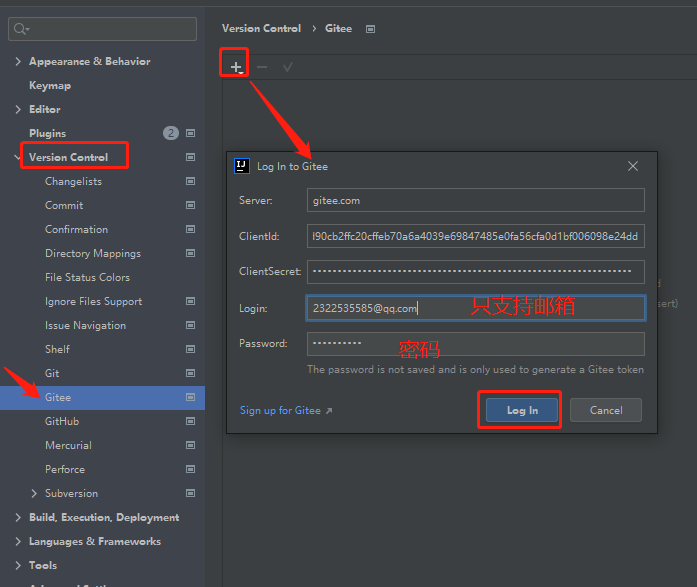Click the project-level icon beside Changelists

(190, 181)
